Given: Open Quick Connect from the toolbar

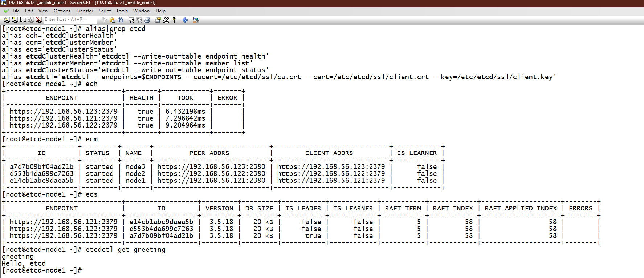Looking at the screenshot, I should (x=15, y=20).
